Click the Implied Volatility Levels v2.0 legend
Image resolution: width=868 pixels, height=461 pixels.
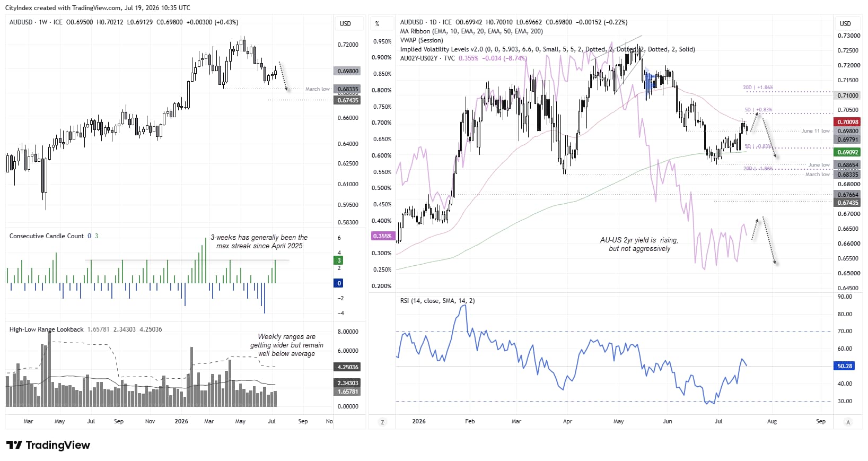[547, 49]
